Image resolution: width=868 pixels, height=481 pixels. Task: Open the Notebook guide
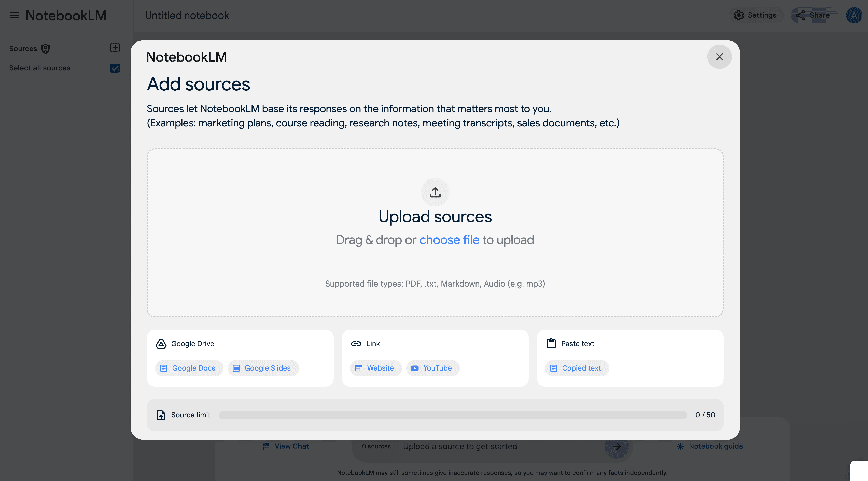tap(710, 446)
